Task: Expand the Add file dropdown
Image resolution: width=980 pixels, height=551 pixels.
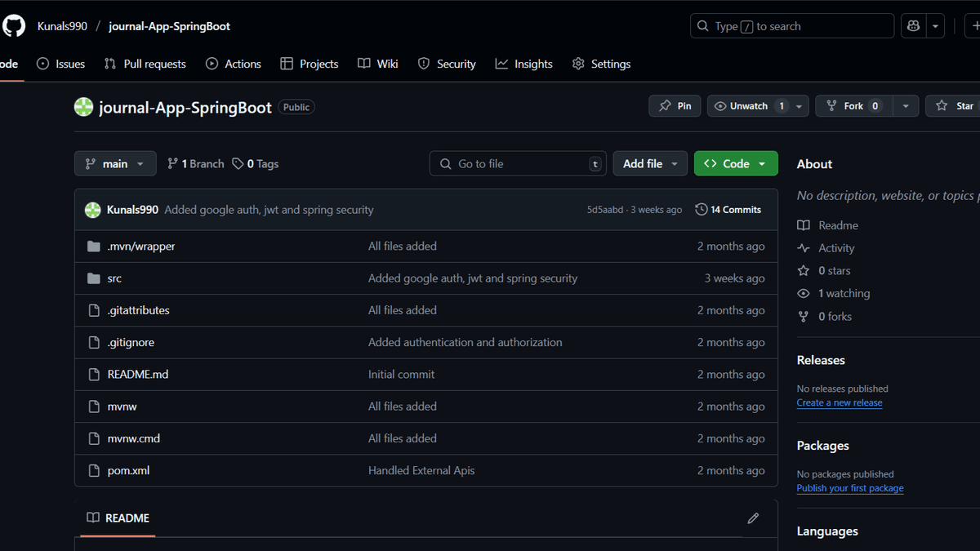Action: tap(650, 164)
